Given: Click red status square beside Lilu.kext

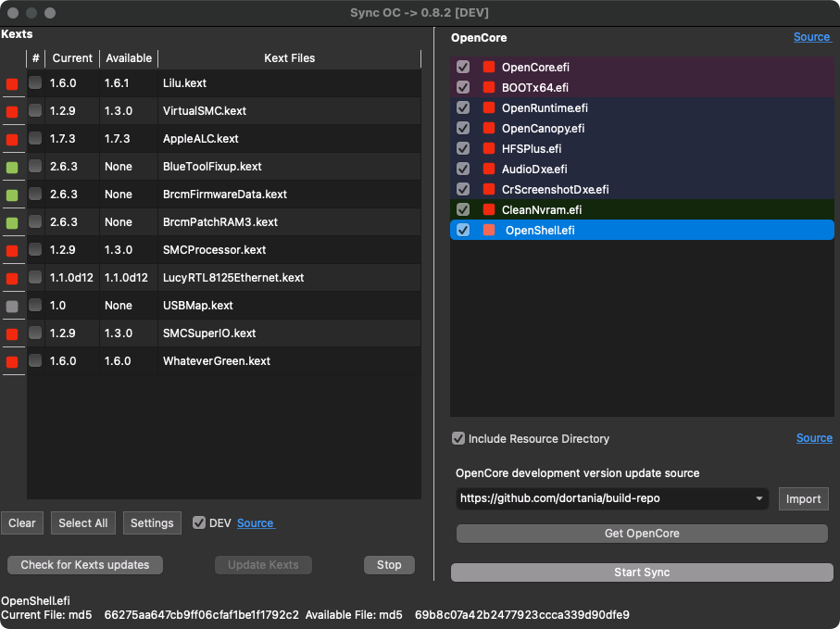Looking at the screenshot, I should coord(12,84).
